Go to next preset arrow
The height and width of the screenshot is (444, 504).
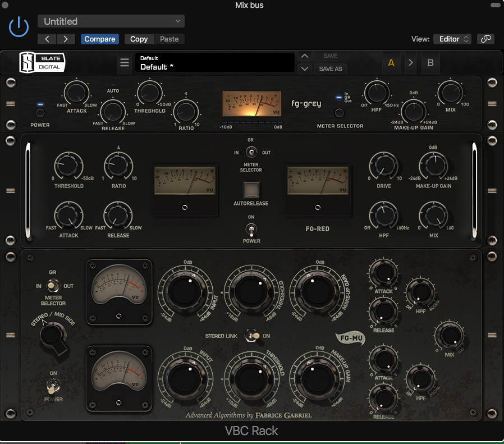66,39
